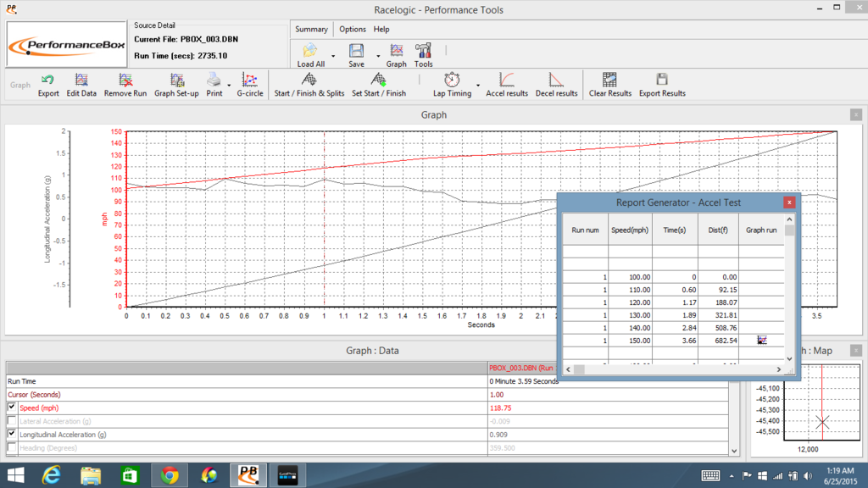The width and height of the screenshot is (868, 488).
Task: Expand the Load All dropdown arrow
Action: [x=333, y=56]
